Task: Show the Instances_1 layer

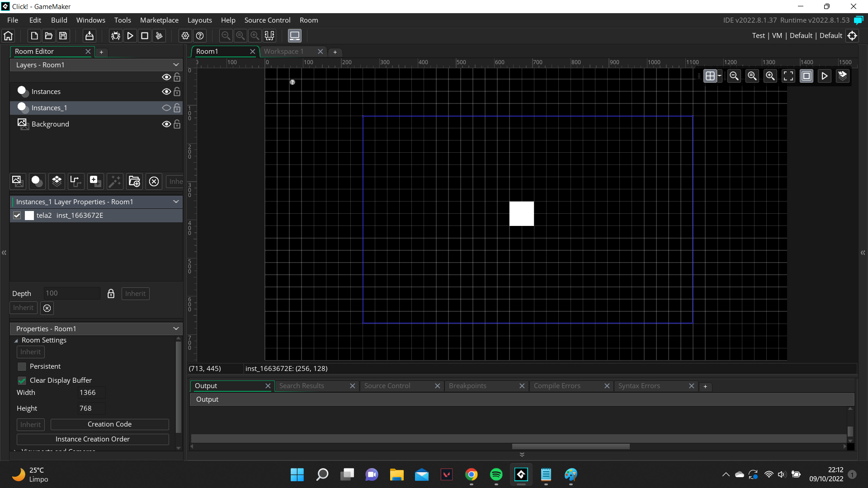Action: tap(166, 108)
